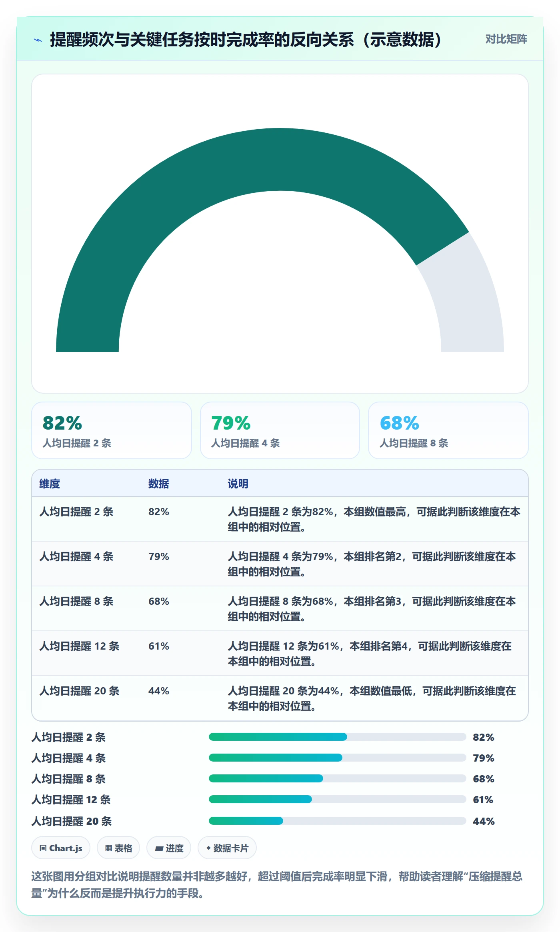Click the 61% progress bar
The image size is (560, 932).
click(x=338, y=799)
